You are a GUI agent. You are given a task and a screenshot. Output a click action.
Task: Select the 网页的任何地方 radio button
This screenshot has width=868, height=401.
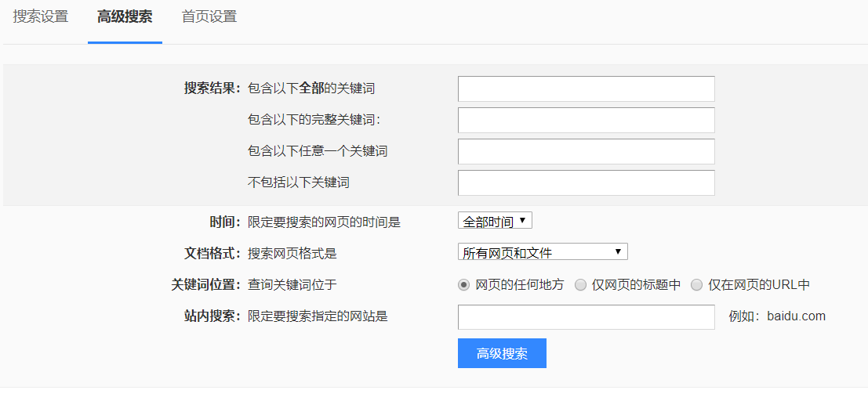click(463, 285)
